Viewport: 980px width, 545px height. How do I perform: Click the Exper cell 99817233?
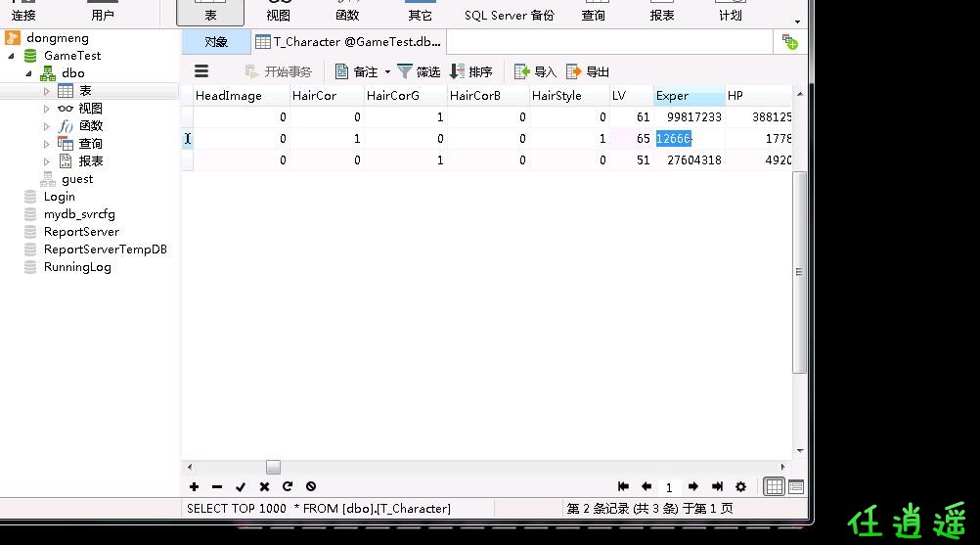pyautogui.click(x=690, y=116)
